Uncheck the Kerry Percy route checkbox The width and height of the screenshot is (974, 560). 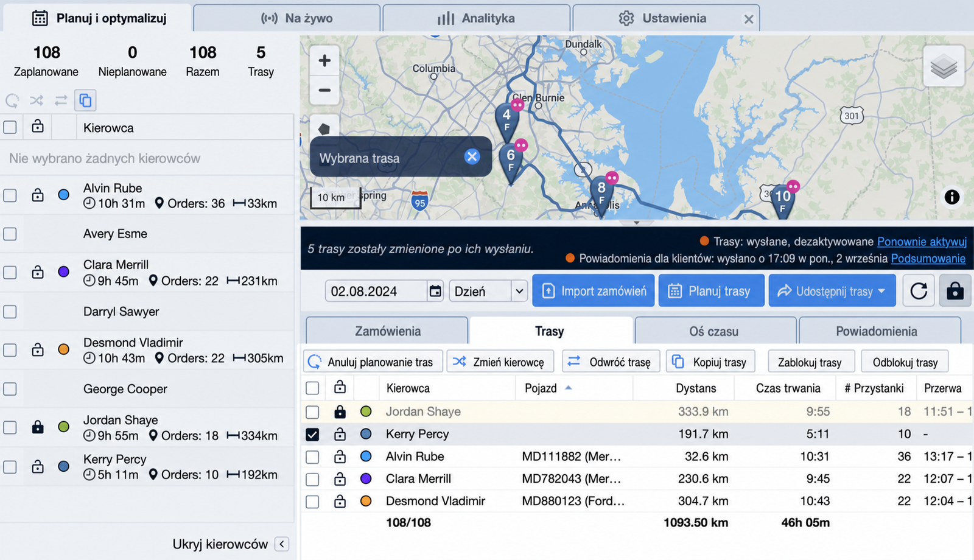pyautogui.click(x=312, y=435)
